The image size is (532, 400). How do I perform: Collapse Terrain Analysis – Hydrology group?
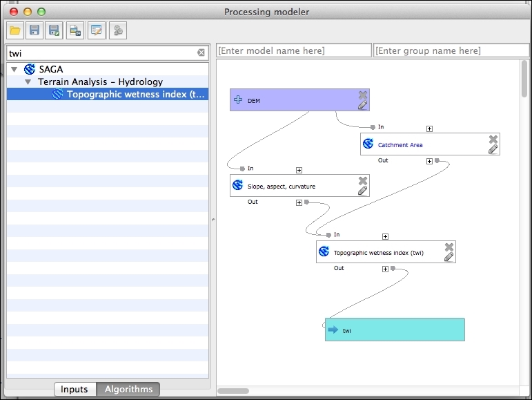pyautogui.click(x=28, y=82)
